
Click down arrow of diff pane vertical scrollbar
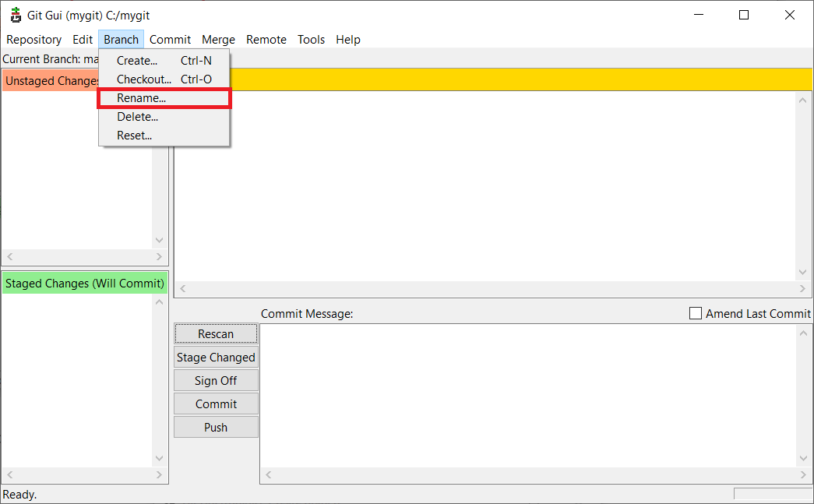point(804,272)
